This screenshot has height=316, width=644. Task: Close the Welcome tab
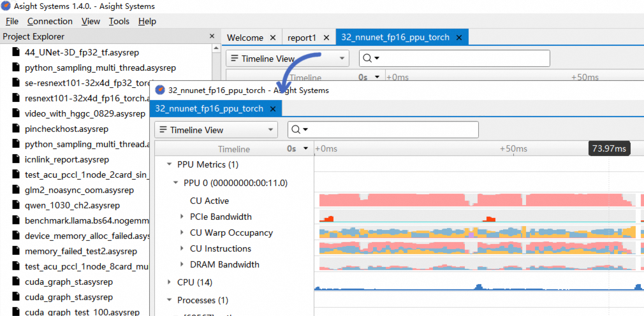(273, 38)
